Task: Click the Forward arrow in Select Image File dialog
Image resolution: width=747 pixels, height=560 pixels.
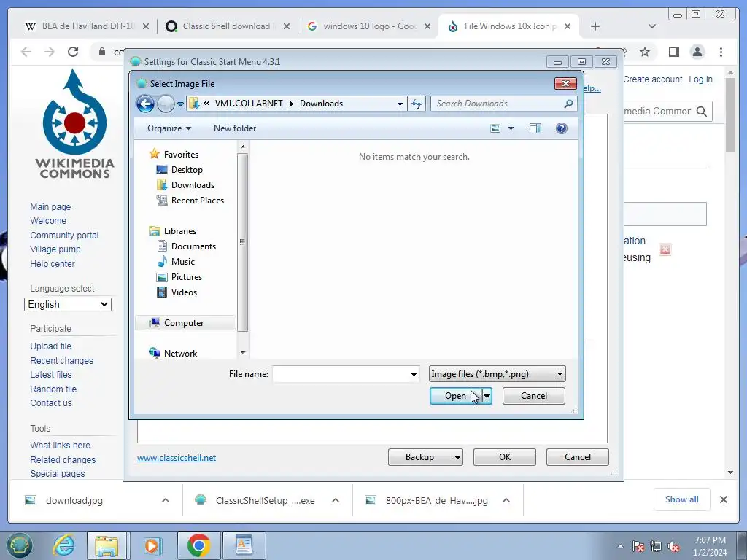Action: click(x=166, y=104)
